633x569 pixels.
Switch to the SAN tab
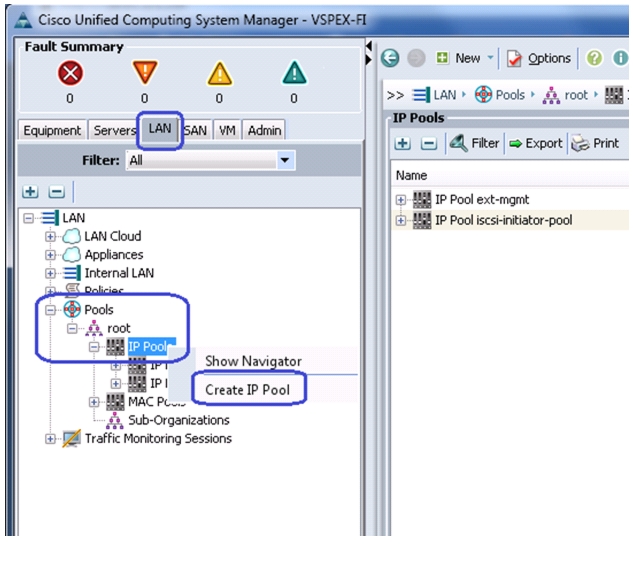[195, 130]
